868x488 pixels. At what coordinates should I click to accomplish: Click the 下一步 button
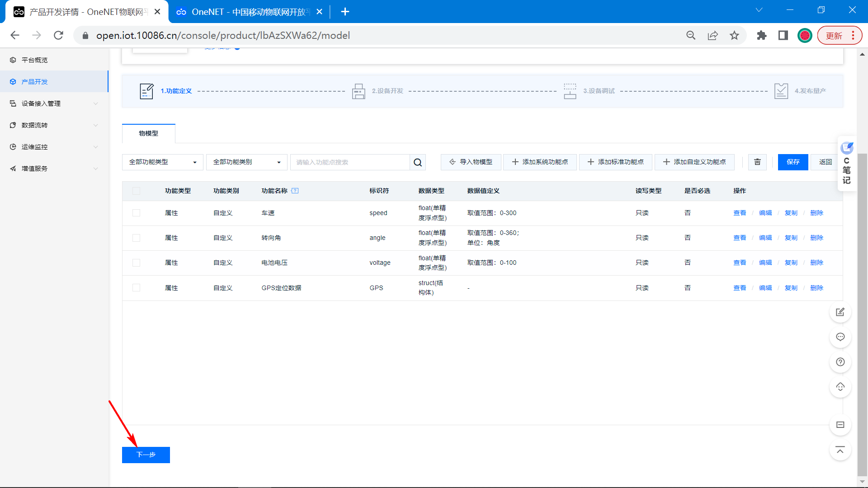point(146,455)
